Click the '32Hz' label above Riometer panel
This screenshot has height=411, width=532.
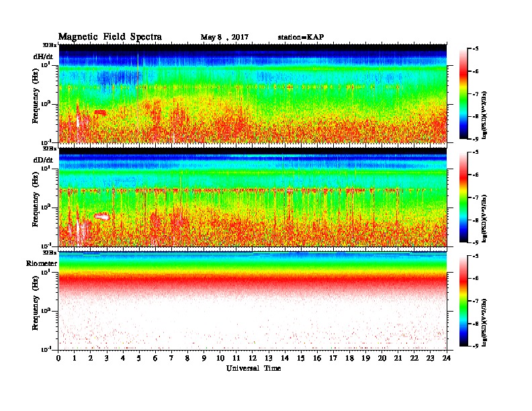50,253
